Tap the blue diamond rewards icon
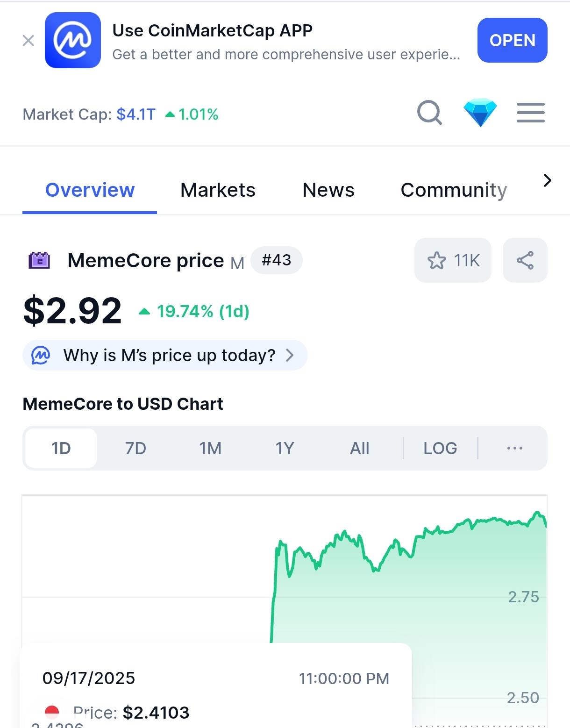The image size is (570, 728). click(x=480, y=113)
